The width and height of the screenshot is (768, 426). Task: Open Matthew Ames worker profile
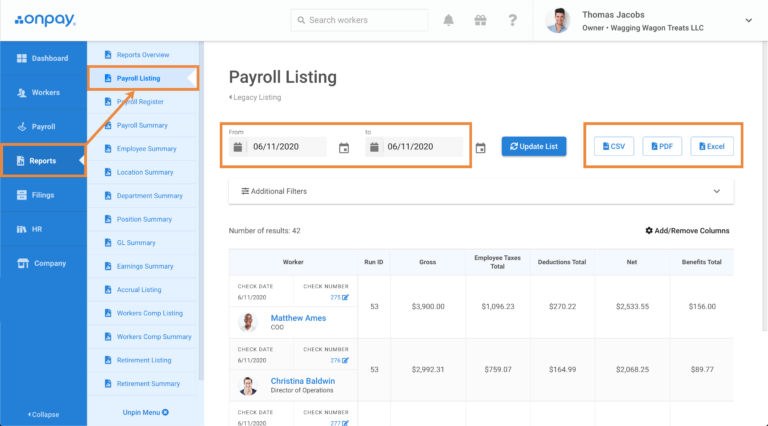[298, 318]
